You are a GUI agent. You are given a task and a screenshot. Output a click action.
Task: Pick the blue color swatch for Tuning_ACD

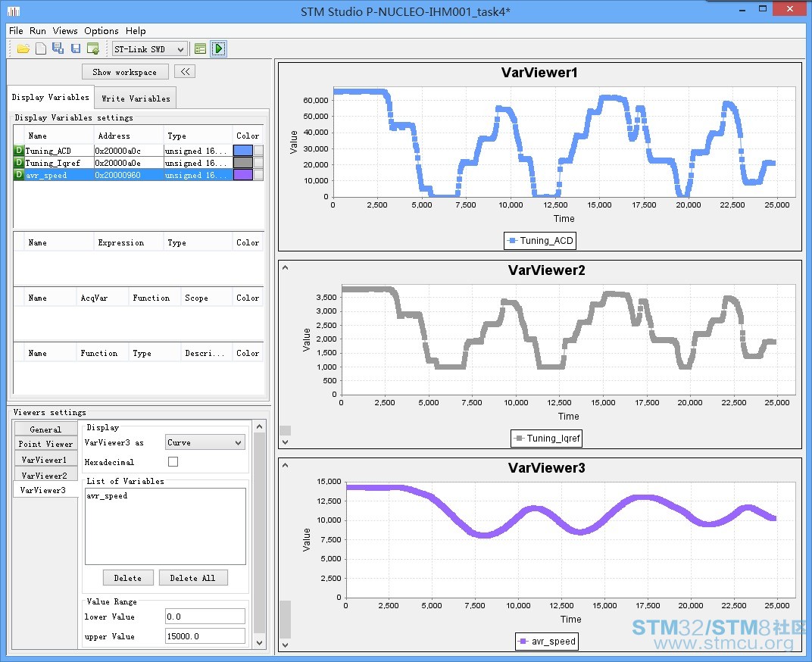(243, 150)
